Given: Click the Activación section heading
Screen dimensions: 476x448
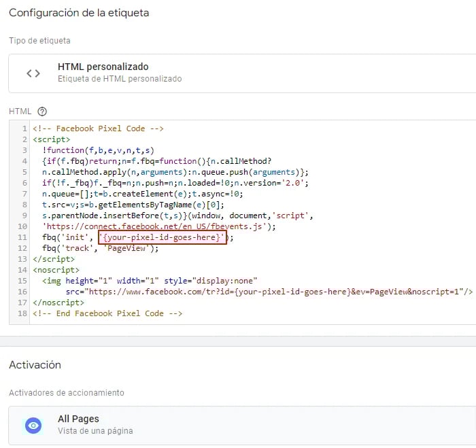Looking at the screenshot, I should (35, 365).
